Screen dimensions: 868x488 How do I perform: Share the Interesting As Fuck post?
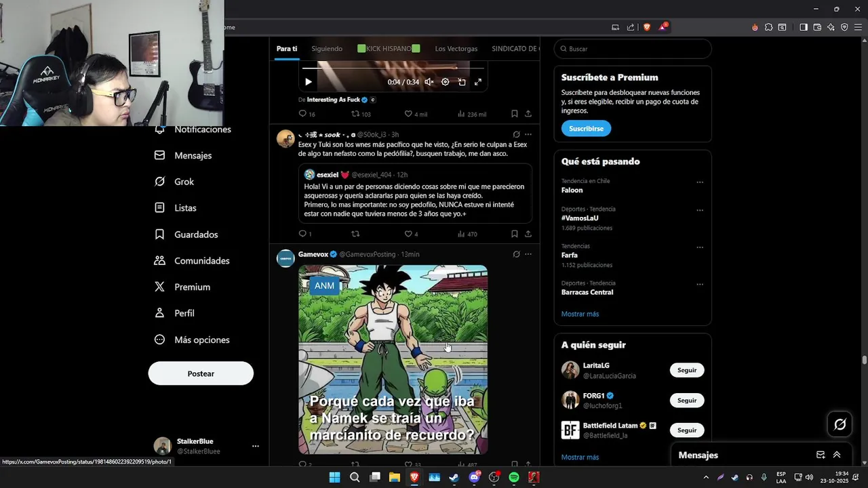[528, 114]
